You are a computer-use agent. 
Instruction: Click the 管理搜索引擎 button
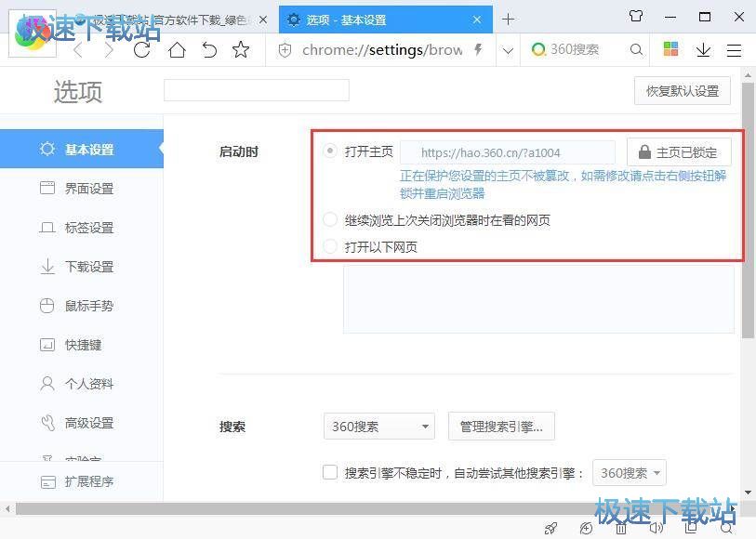point(501,427)
